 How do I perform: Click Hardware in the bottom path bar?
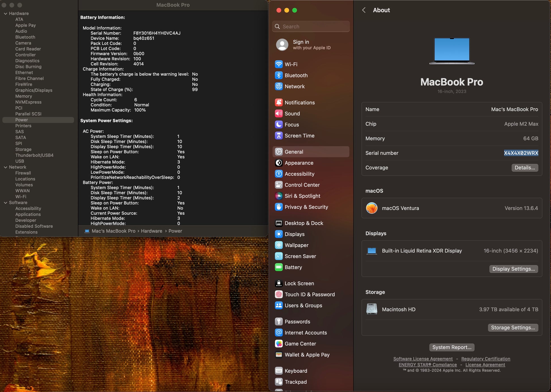click(x=151, y=231)
